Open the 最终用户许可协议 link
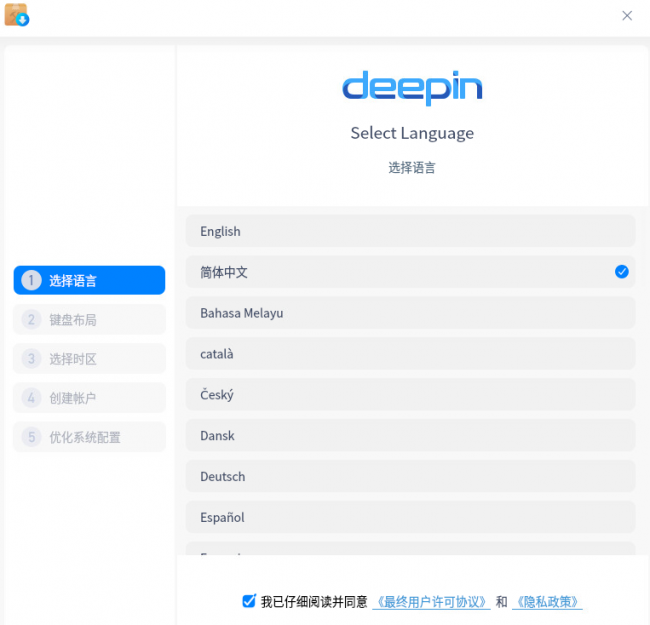The image size is (650, 625). [x=431, y=602]
